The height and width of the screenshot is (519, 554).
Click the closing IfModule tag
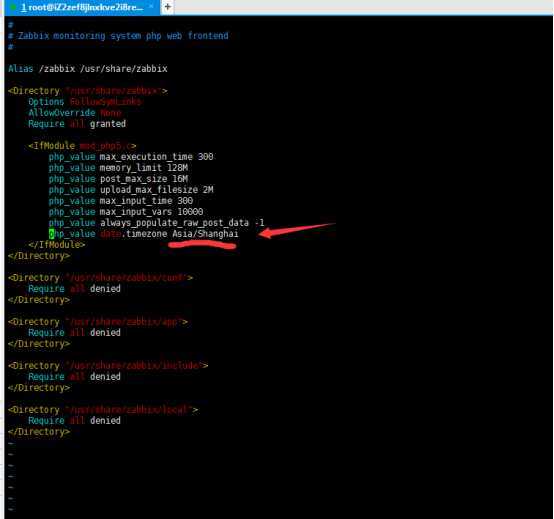point(57,244)
